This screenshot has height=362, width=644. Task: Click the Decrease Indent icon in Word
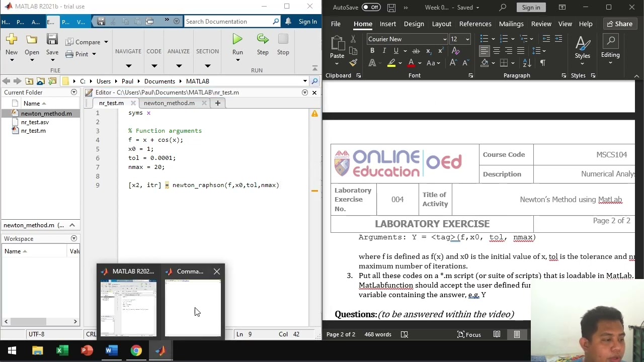pyautogui.click(x=546, y=39)
